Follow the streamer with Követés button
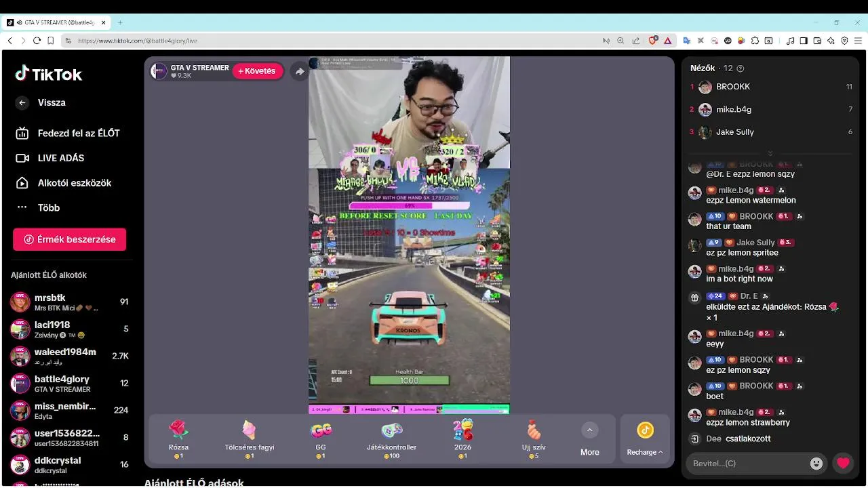868x488 pixels. [x=257, y=71]
